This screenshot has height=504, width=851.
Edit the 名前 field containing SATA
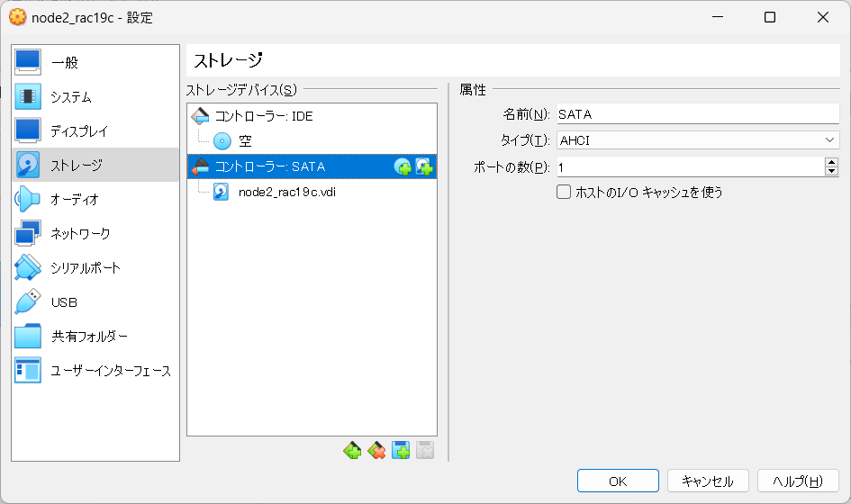tap(698, 114)
